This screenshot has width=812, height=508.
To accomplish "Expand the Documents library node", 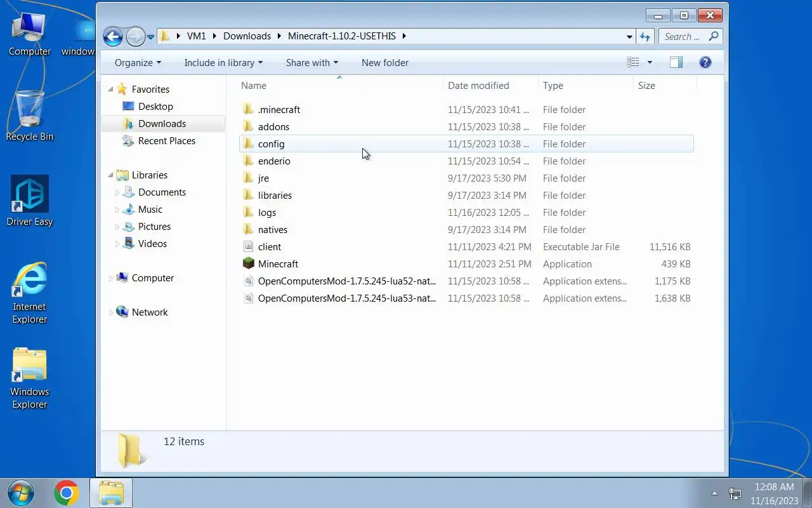I will point(117,192).
